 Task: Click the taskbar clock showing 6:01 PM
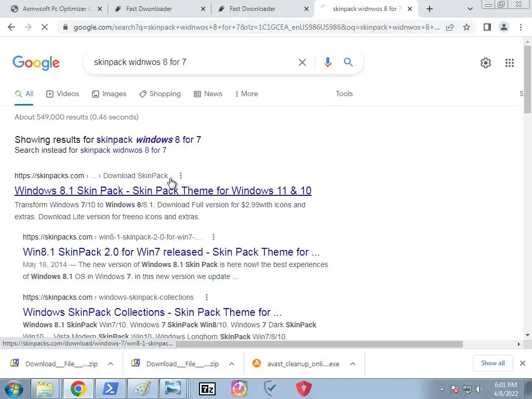tap(506, 389)
